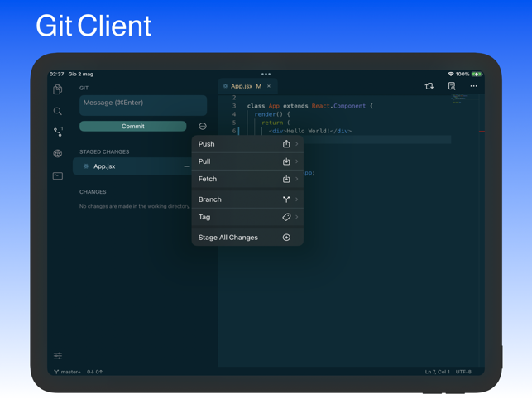Viewport: 532px width, 399px height.
Task: Click the Ln 7, Col 1 indicator
Action: pos(438,372)
